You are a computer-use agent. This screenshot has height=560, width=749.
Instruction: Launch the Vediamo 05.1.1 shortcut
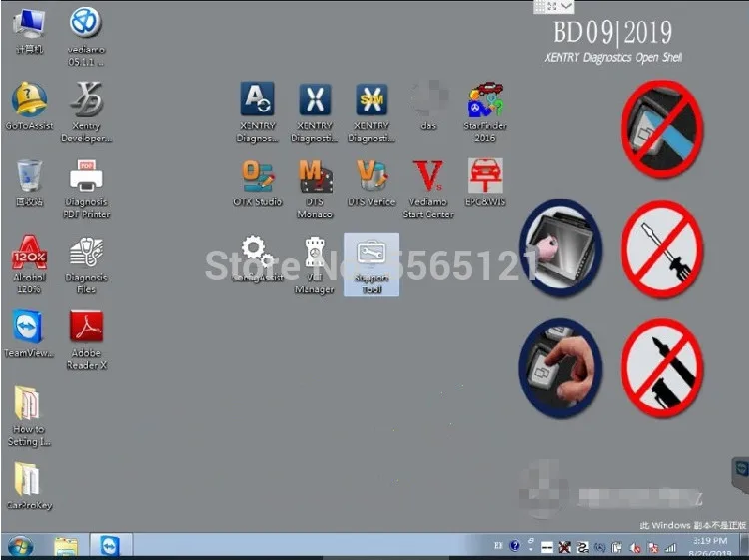pyautogui.click(x=86, y=37)
